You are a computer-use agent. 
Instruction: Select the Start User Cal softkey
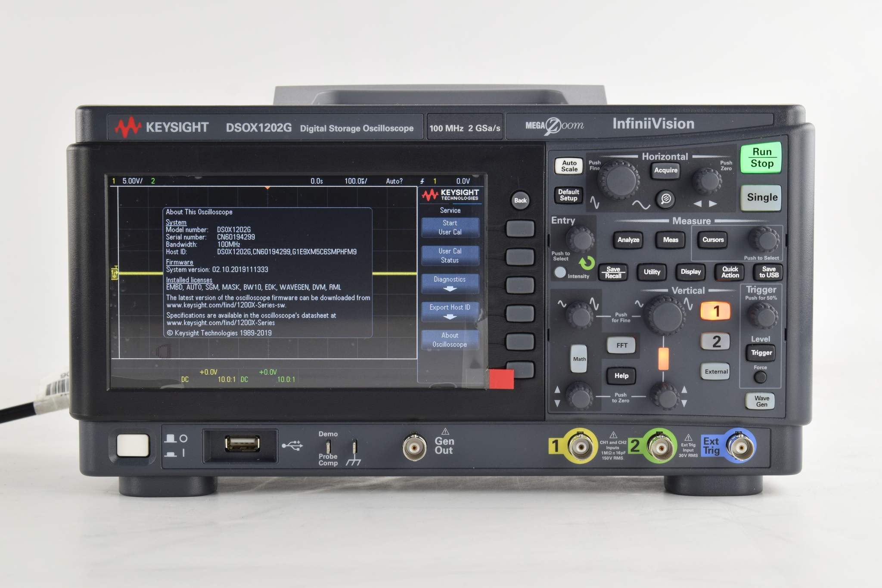coord(450,227)
